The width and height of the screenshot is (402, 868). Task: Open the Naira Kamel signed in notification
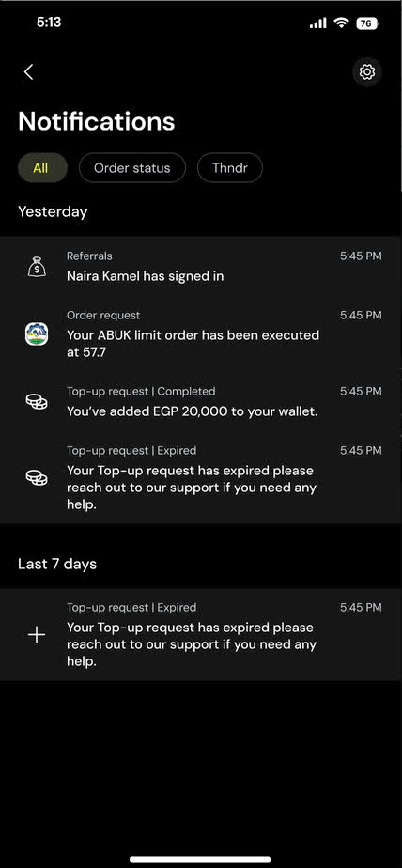click(200, 267)
